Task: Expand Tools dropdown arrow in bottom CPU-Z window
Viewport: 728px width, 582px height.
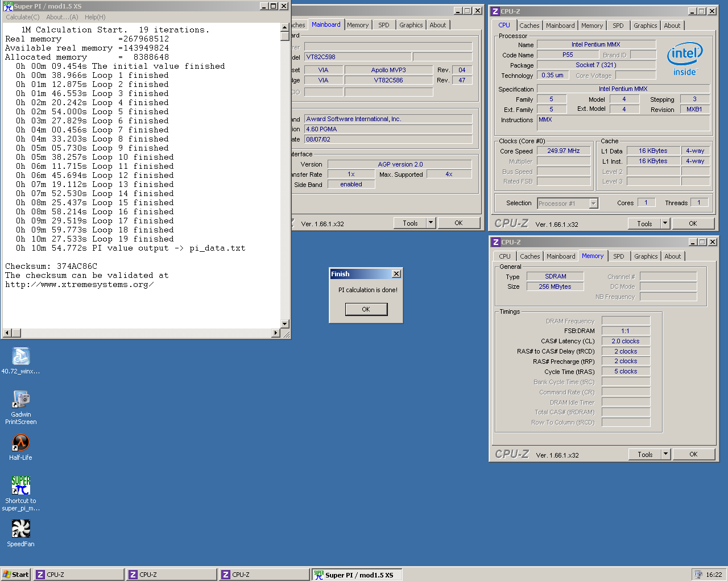Action: [666, 454]
